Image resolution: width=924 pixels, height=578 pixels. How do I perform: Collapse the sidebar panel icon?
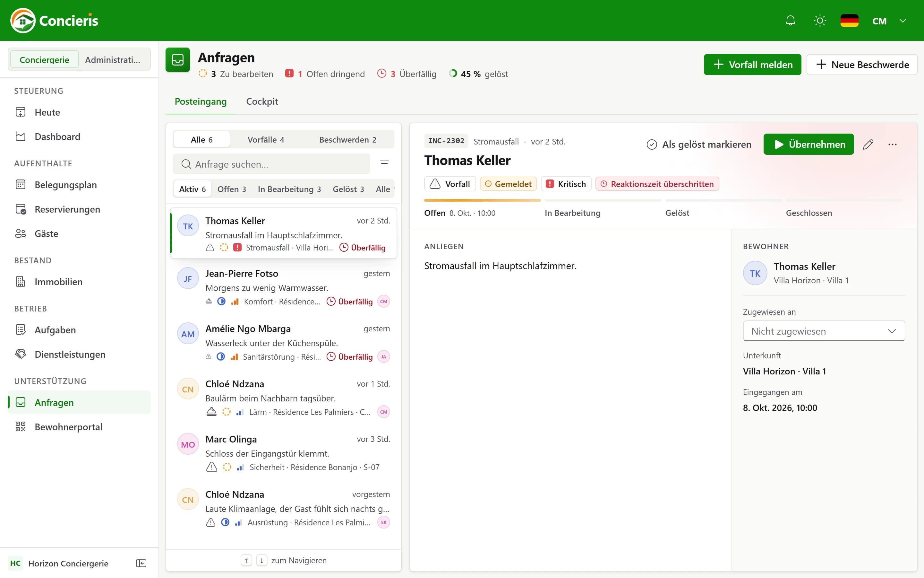click(141, 563)
